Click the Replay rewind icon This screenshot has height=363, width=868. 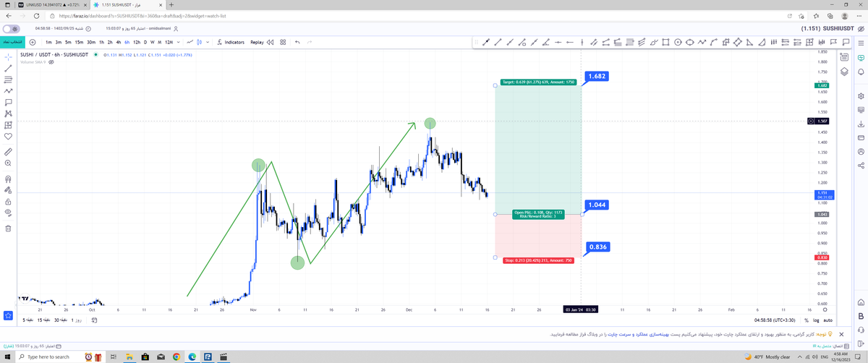(x=270, y=42)
